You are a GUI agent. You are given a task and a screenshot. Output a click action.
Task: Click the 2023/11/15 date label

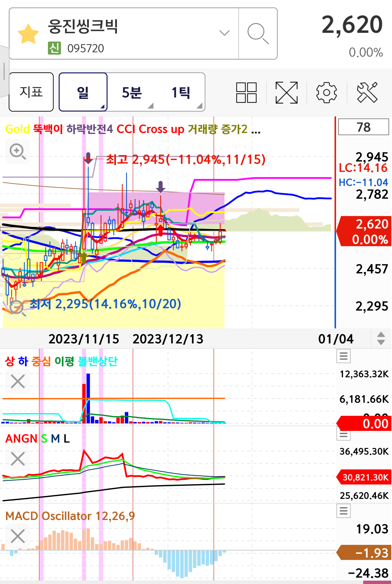click(84, 339)
